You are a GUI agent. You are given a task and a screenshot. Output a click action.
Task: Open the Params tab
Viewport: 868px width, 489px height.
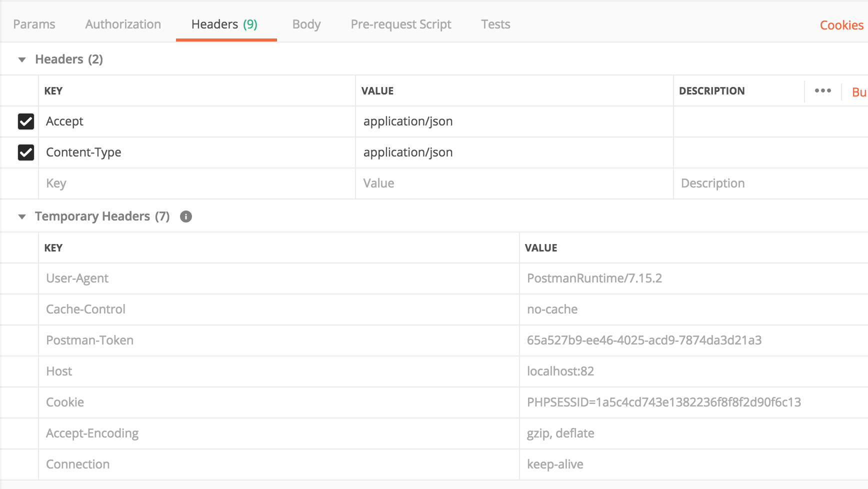click(34, 24)
